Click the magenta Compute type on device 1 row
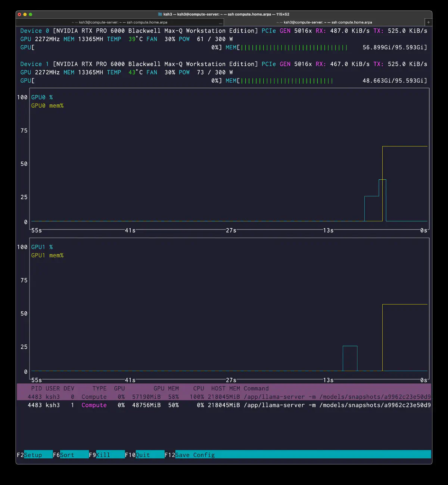 tap(94, 405)
